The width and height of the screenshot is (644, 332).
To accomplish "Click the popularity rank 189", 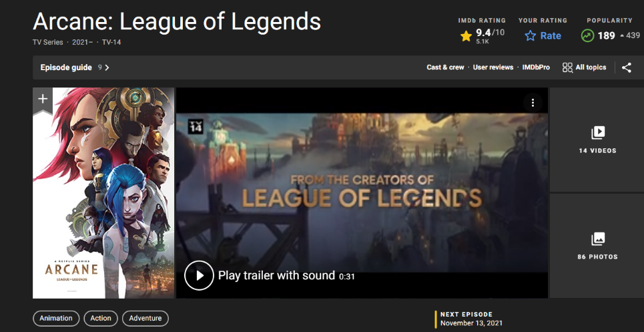I will click(x=606, y=36).
